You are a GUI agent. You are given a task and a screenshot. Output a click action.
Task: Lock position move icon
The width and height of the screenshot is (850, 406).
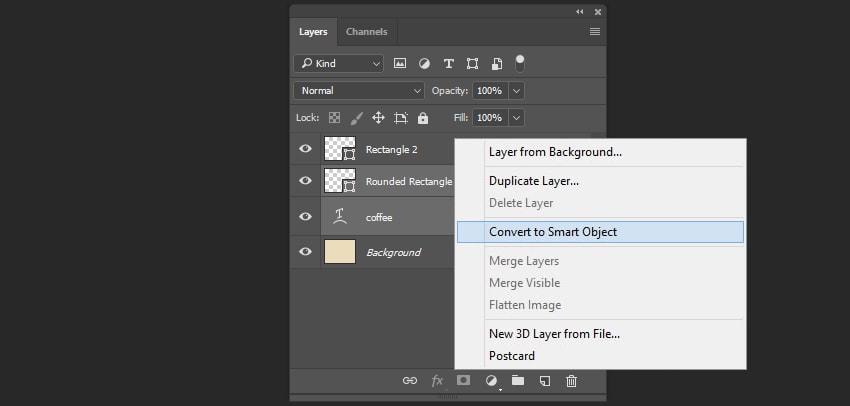pyautogui.click(x=378, y=118)
